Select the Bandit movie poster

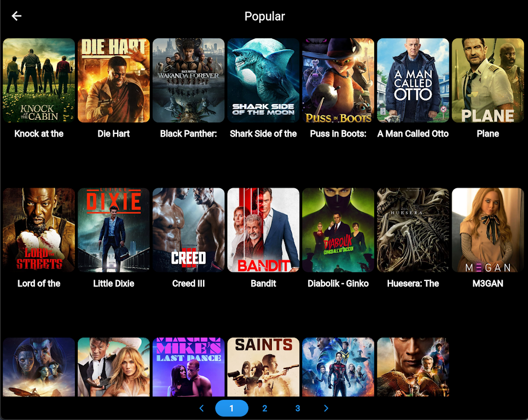(263, 230)
